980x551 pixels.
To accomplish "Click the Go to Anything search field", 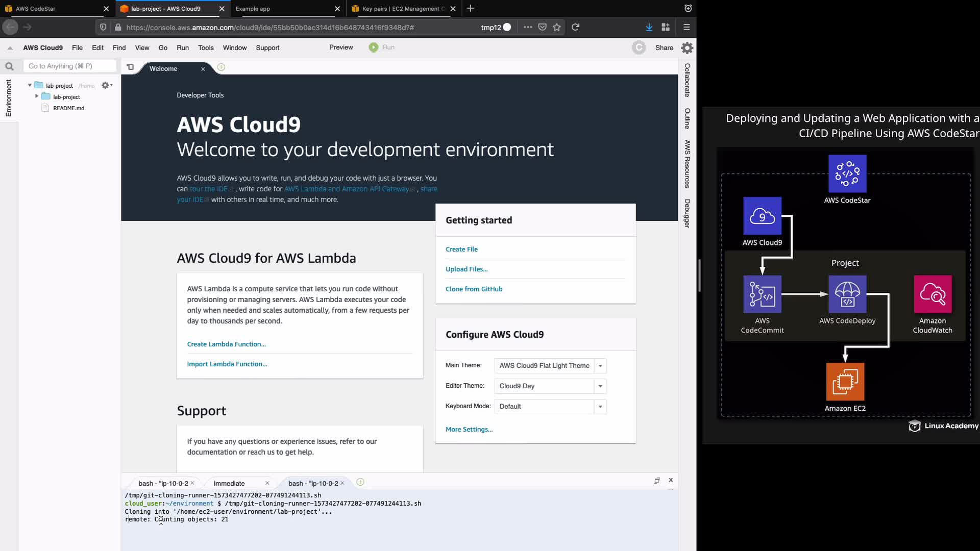I will [x=69, y=66].
